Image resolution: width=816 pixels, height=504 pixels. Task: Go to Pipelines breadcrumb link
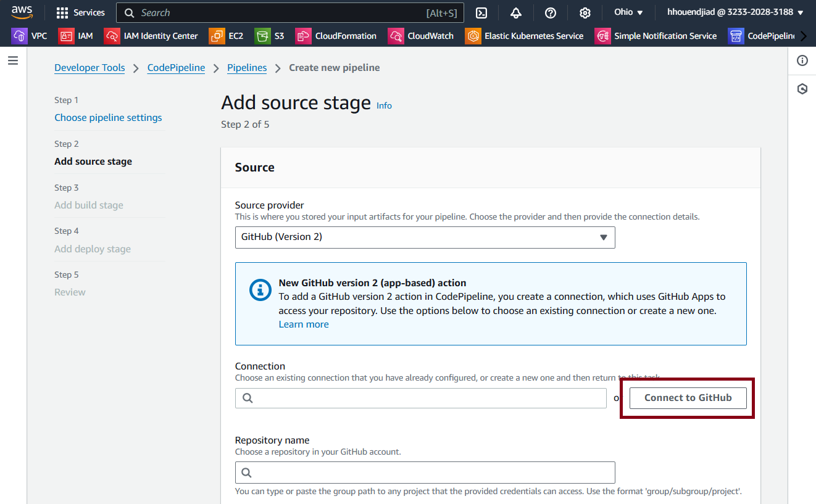click(247, 68)
